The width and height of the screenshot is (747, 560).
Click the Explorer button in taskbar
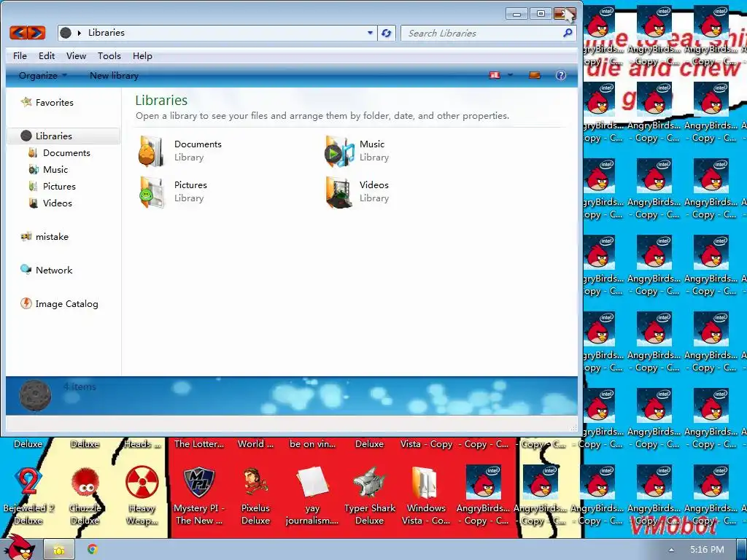click(x=58, y=550)
